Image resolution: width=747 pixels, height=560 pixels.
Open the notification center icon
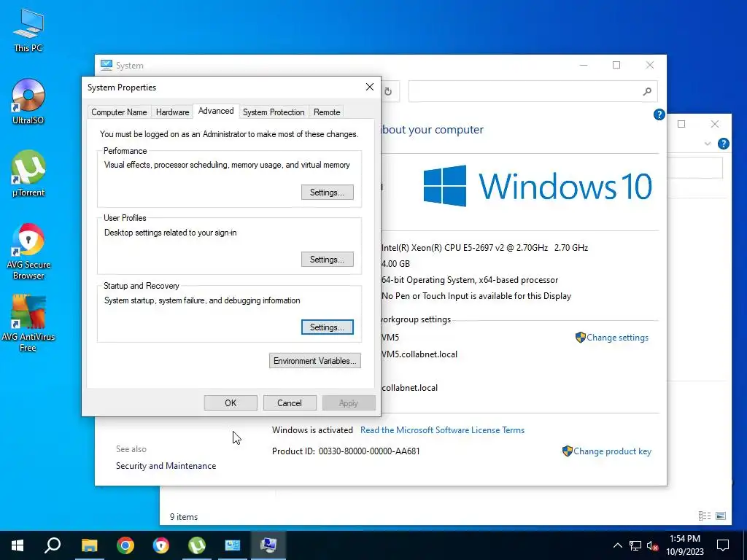tap(723, 545)
